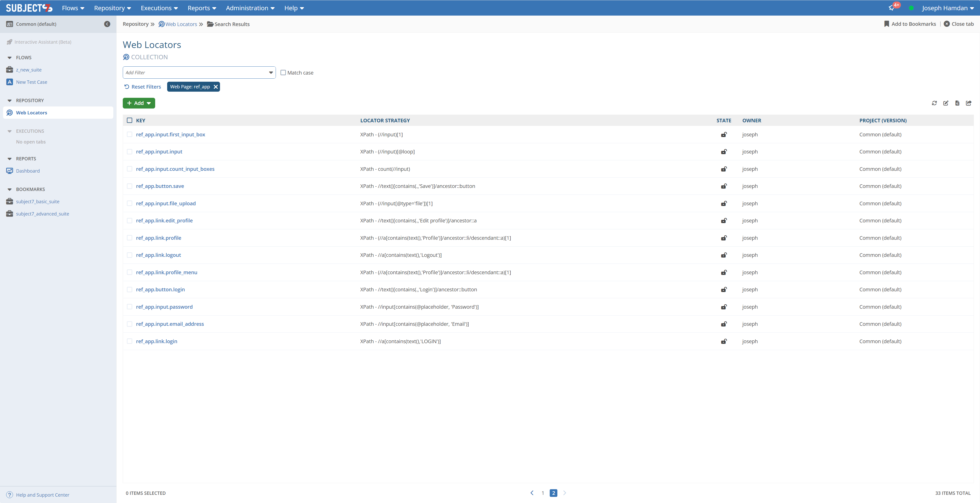This screenshot has width=980, height=503.
Task: Open the ref_app.input.password locator link
Action: point(164,307)
